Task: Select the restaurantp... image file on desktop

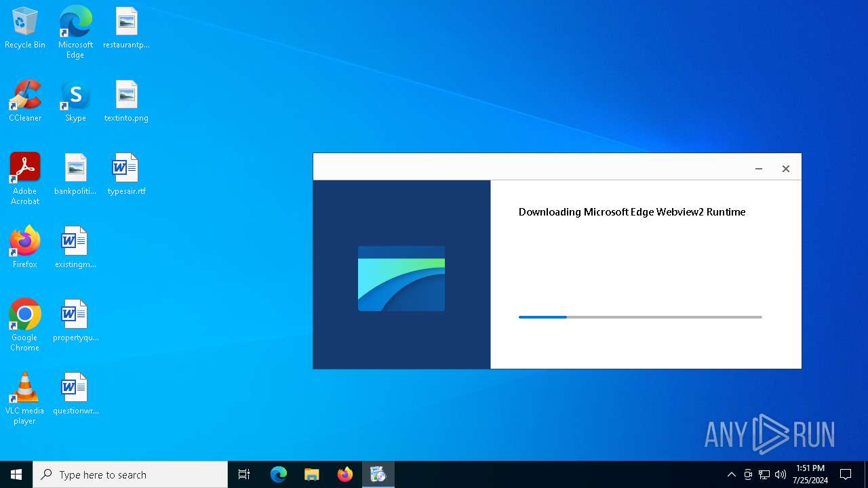Action: point(126,28)
